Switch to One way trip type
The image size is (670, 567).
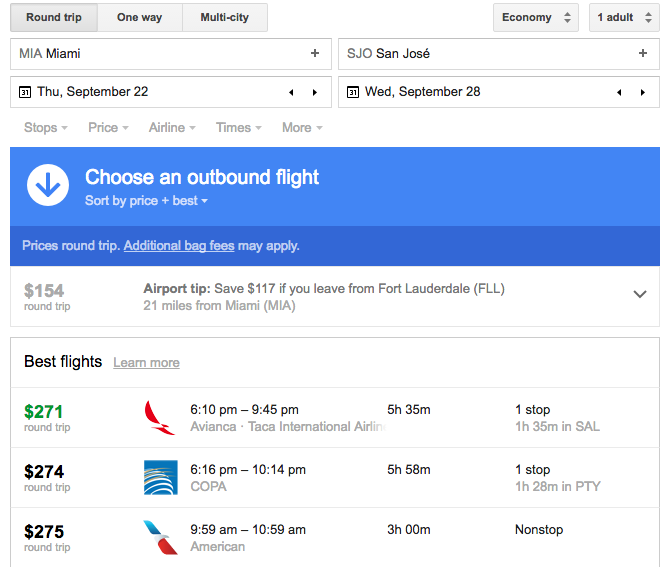click(140, 18)
